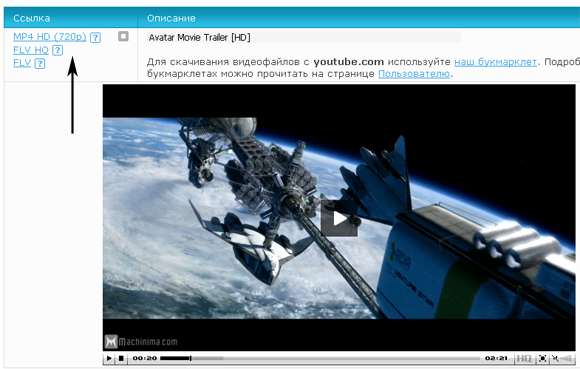Open help icon beside the plain FLV link
580x369 pixels.
coord(40,63)
